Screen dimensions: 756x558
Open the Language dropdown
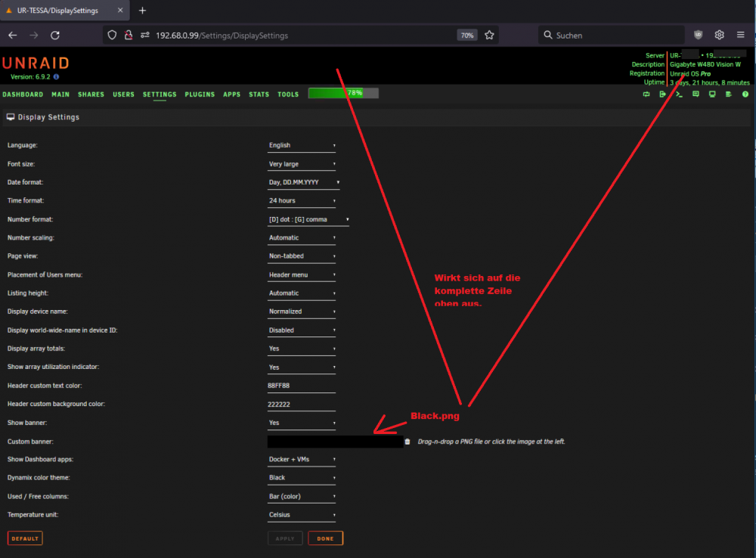302,145
